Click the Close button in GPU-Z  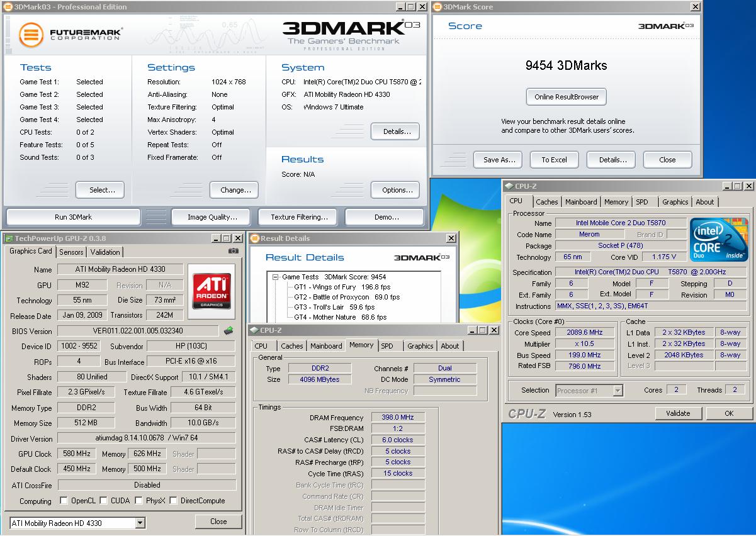[x=218, y=522]
